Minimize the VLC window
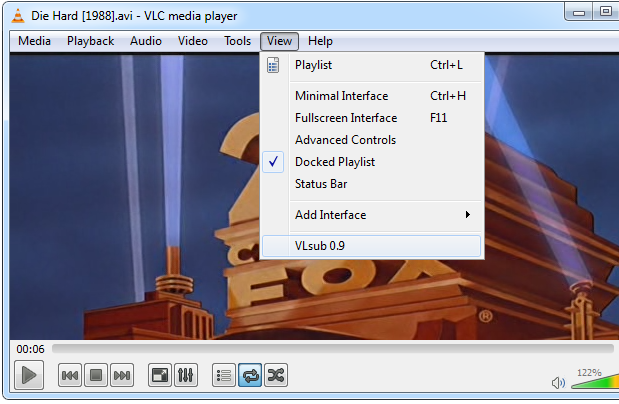619x404 pixels. 579,13
